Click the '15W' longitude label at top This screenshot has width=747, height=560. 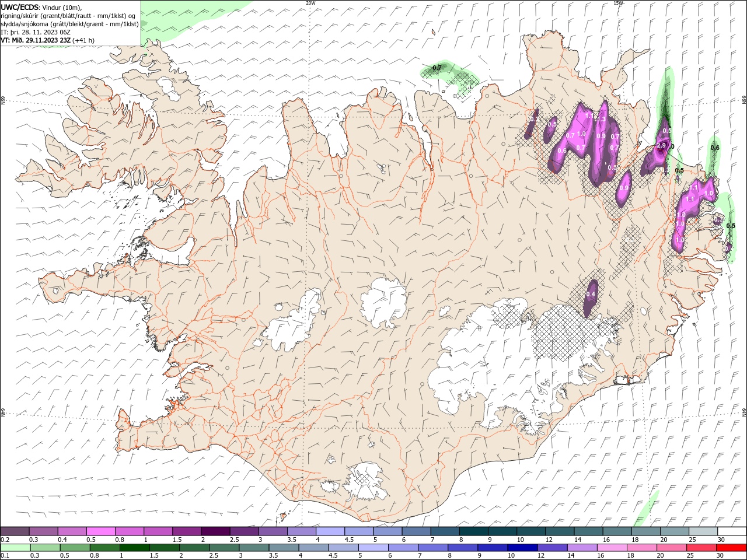coord(619,3)
